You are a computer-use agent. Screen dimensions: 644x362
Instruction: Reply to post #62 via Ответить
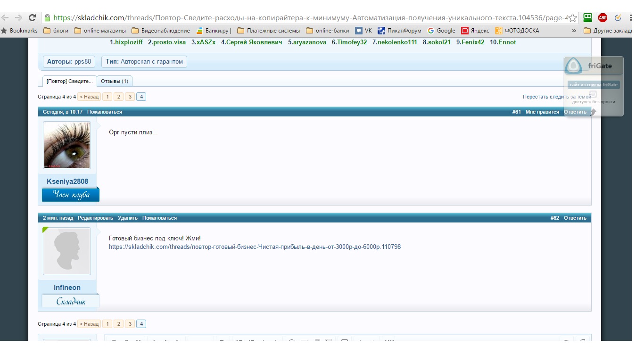point(575,218)
